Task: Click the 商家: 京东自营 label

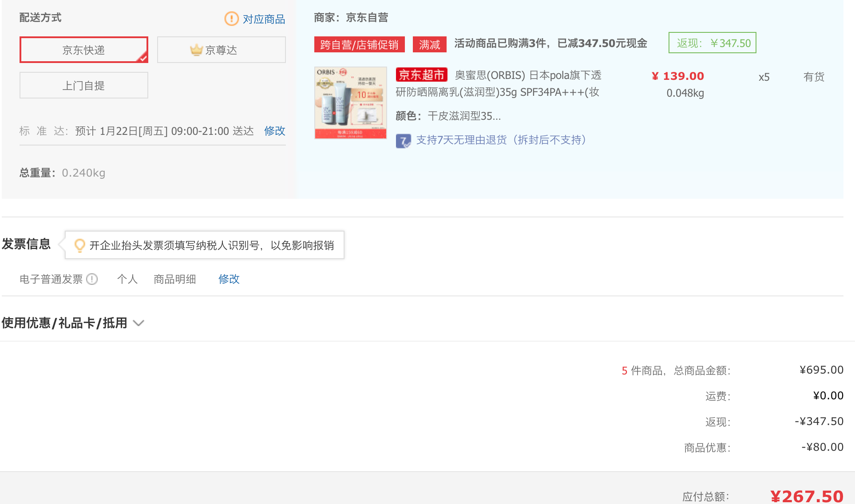Action: pos(351,18)
